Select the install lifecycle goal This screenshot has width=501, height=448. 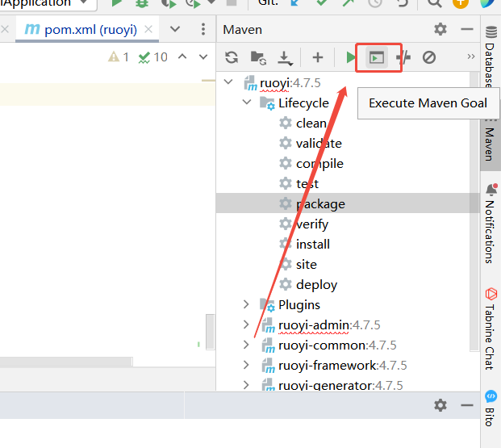point(313,245)
